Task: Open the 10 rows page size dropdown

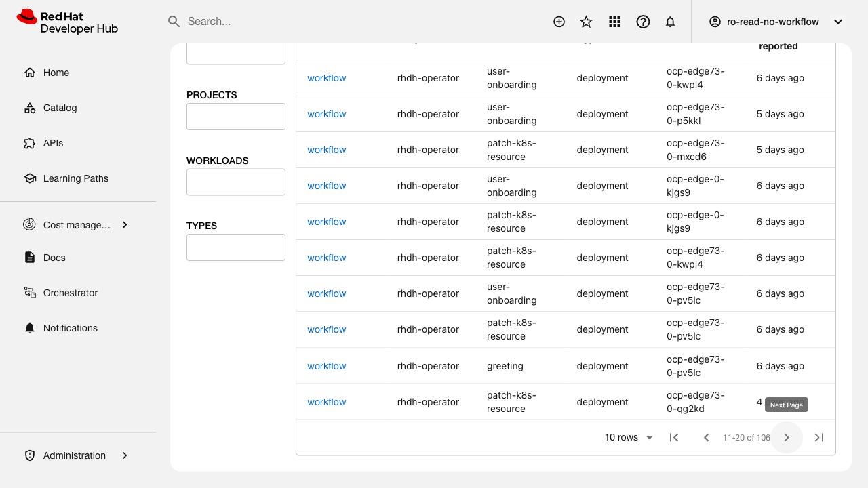Action: [629, 438]
